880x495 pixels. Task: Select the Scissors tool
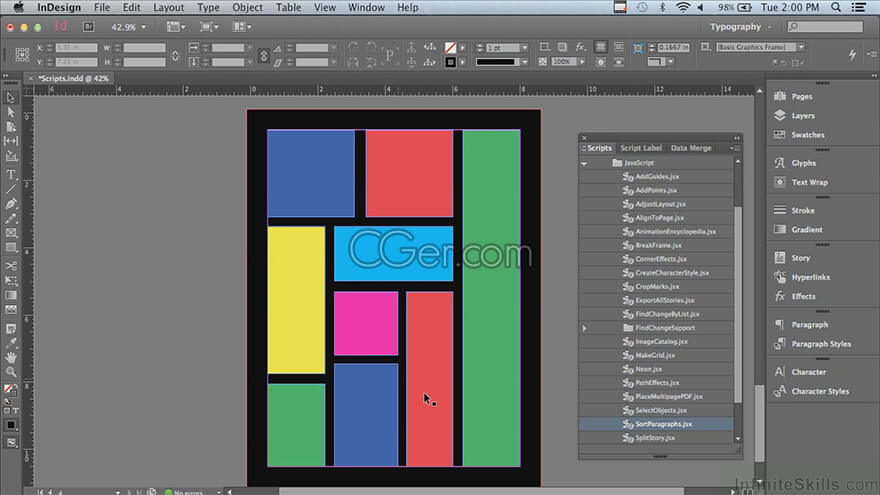click(x=11, y=266)
